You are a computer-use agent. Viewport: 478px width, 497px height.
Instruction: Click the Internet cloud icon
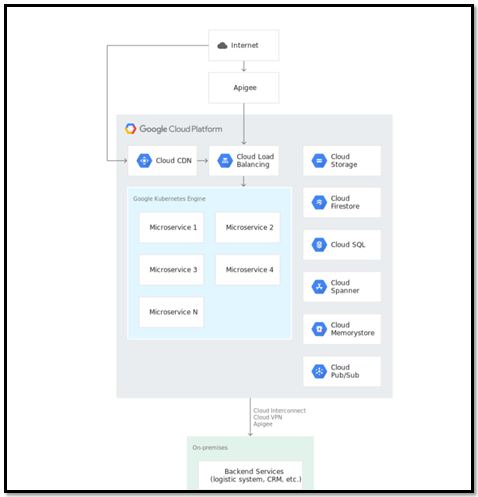222,45
